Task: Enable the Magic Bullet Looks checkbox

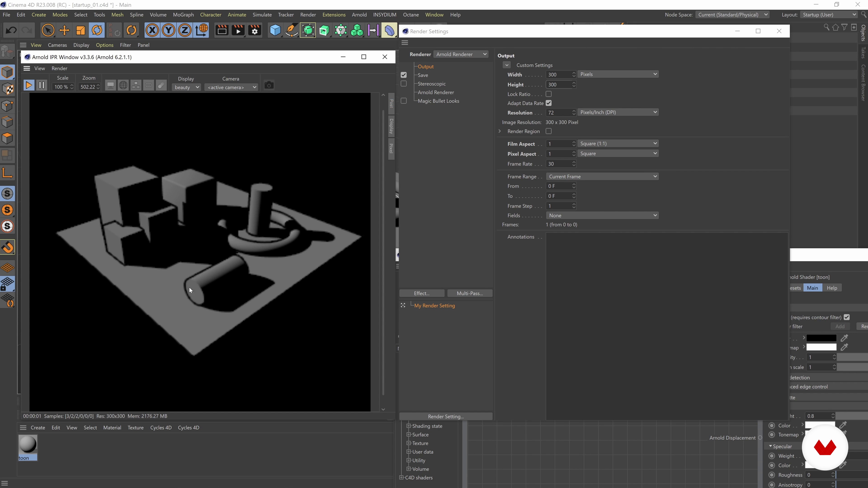Action: pos(404,101)
